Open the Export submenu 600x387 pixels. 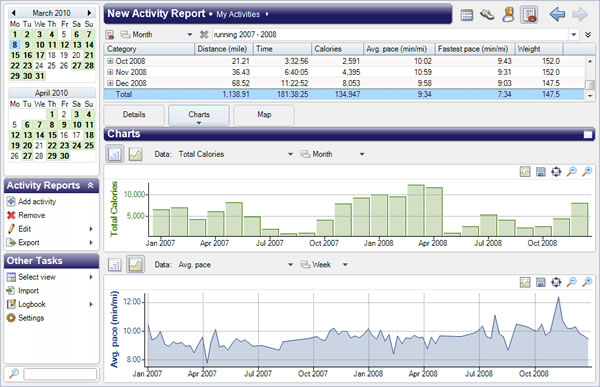tap(51, 243)
